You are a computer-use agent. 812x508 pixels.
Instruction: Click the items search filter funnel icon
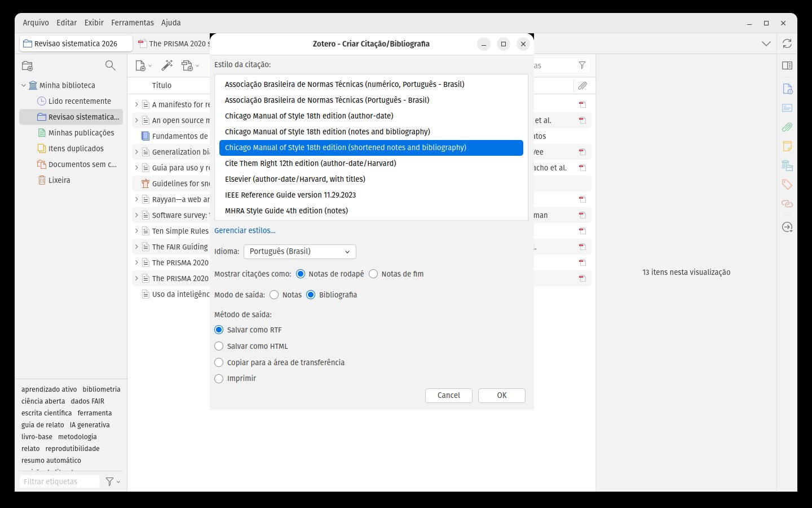point(582,65)
